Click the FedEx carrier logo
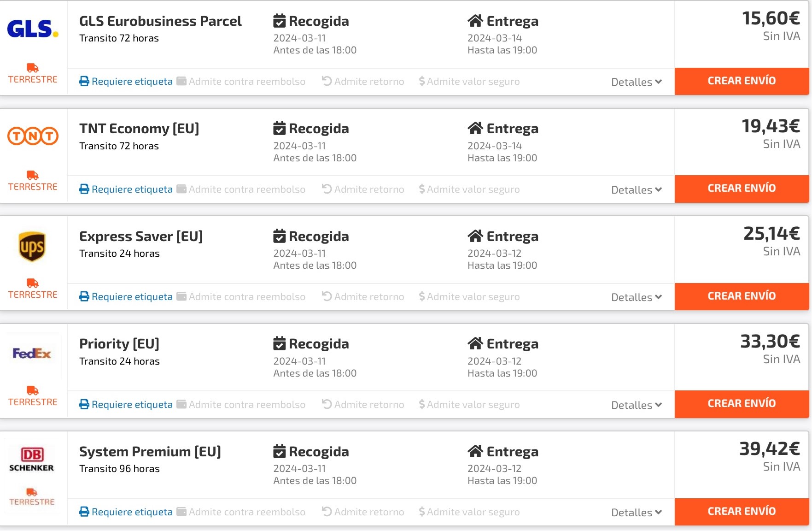The width and height of the screenshot is (812, 531). click(32, 354)
